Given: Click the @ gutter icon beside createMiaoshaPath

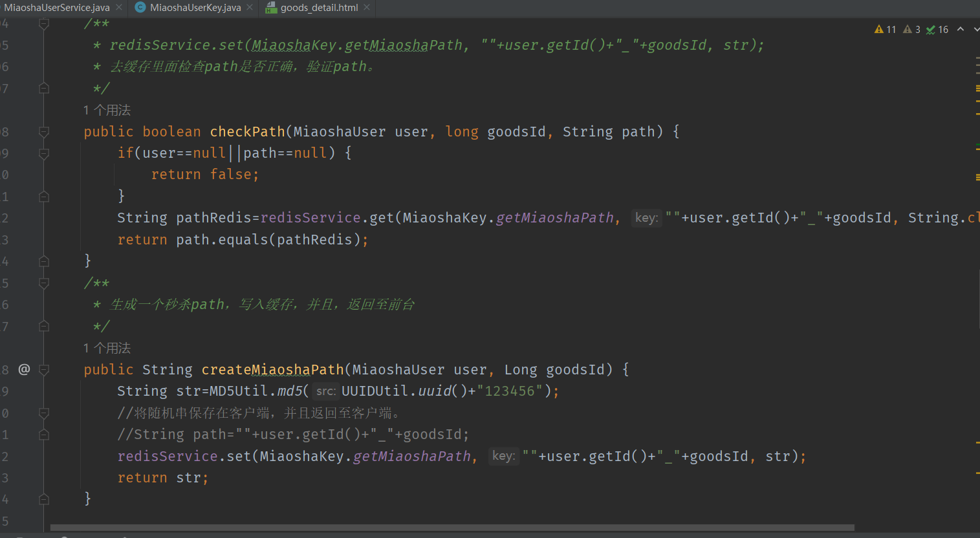Looking at the screenshot, I should tap(24, 369).
